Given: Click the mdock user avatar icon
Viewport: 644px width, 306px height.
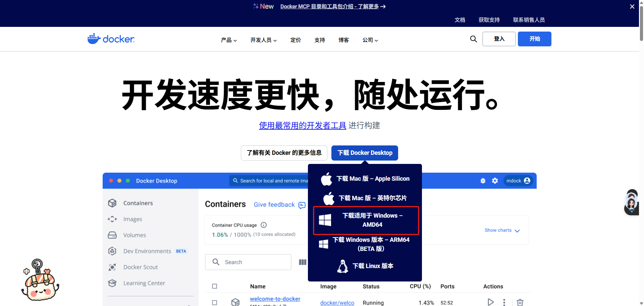Looking at the screenshot, I should coord(527,181).
